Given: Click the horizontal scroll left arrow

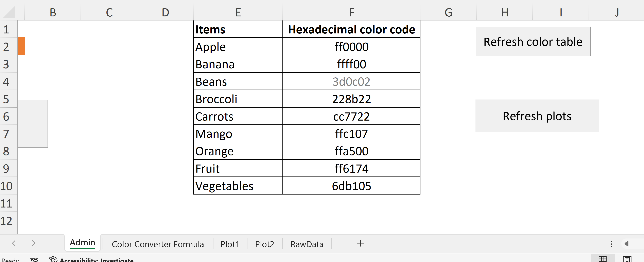Looking at the screenshot, I should click(627, 244).
